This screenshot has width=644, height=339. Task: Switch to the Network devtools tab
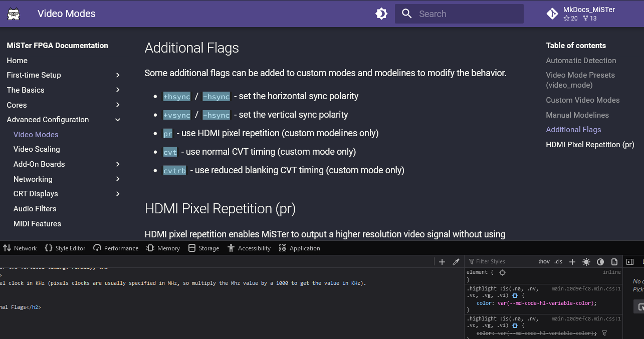(20, 248)
